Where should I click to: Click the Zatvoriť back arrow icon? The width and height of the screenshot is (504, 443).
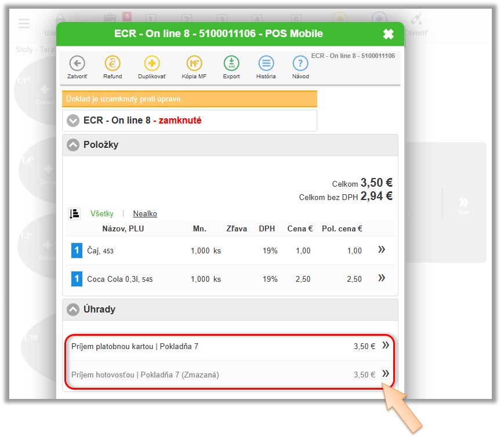[77, 63]
